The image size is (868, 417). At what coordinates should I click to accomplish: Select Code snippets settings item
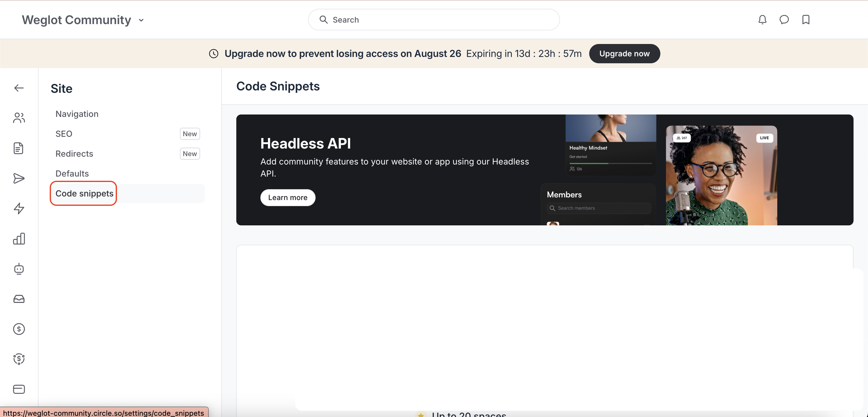127,193
